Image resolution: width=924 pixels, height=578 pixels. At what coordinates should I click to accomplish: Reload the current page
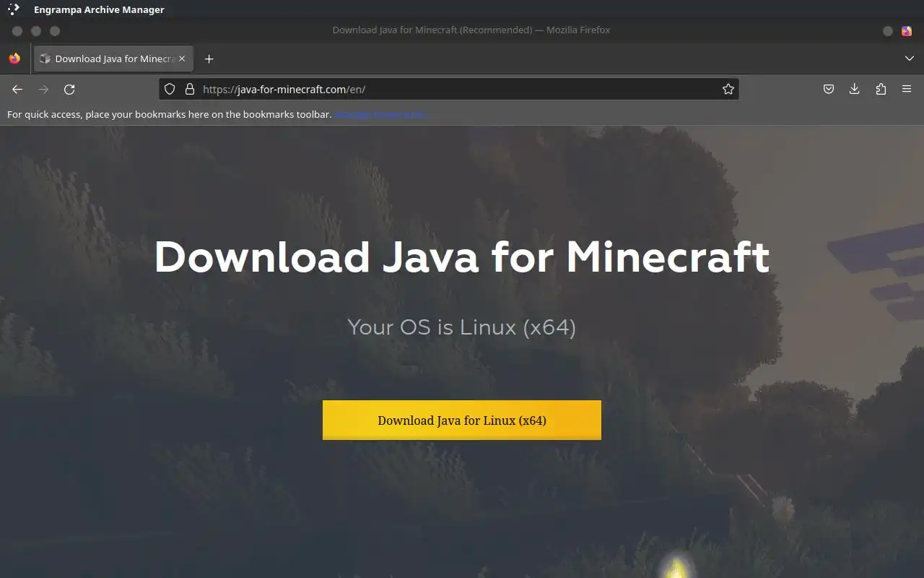click(x=69, y=89)
